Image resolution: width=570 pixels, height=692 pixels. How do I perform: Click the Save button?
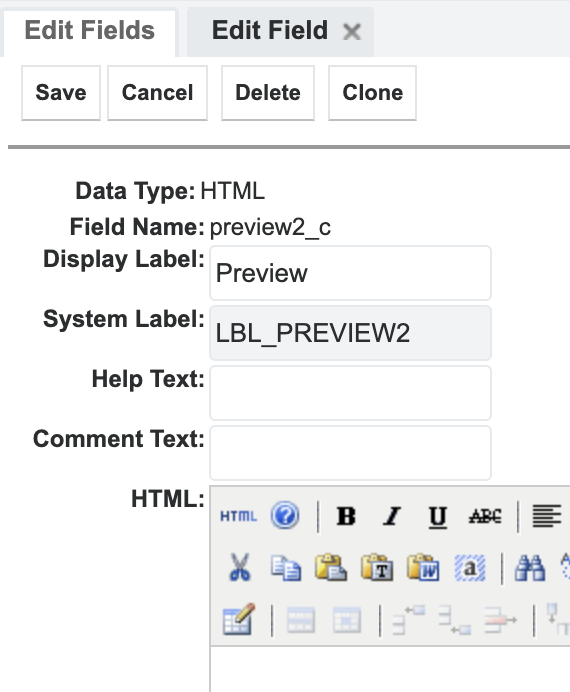[61, 93]
